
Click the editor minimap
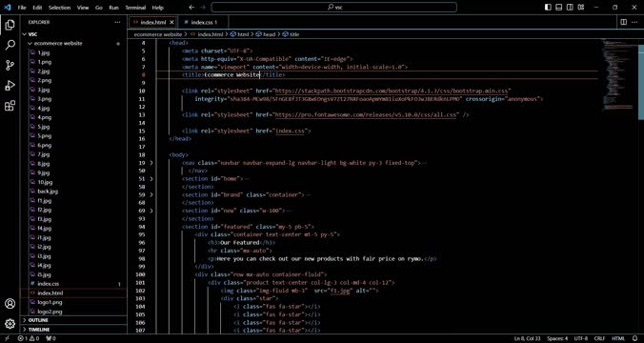coord(619,74)
